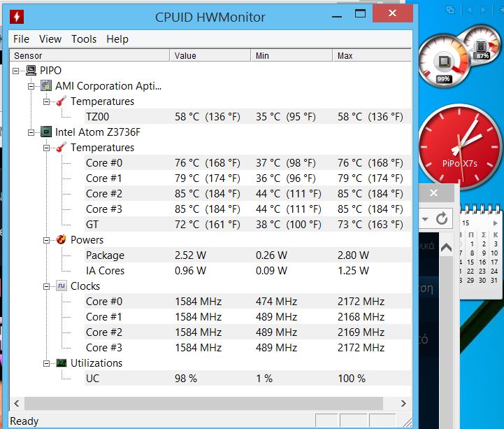Close the background window with X
The image size is (504, 429).
coord(433,192)
